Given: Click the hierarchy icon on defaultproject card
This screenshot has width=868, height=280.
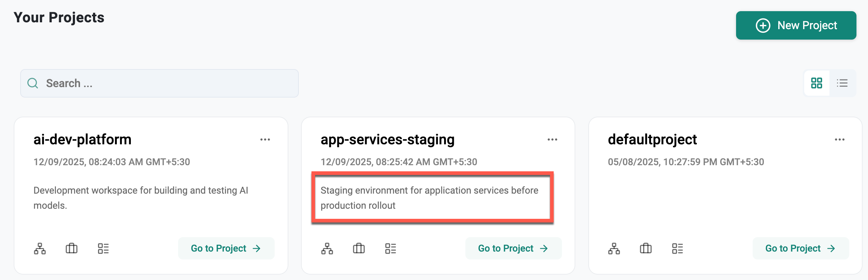Looking at the screenshot, I should coord(614,248).
